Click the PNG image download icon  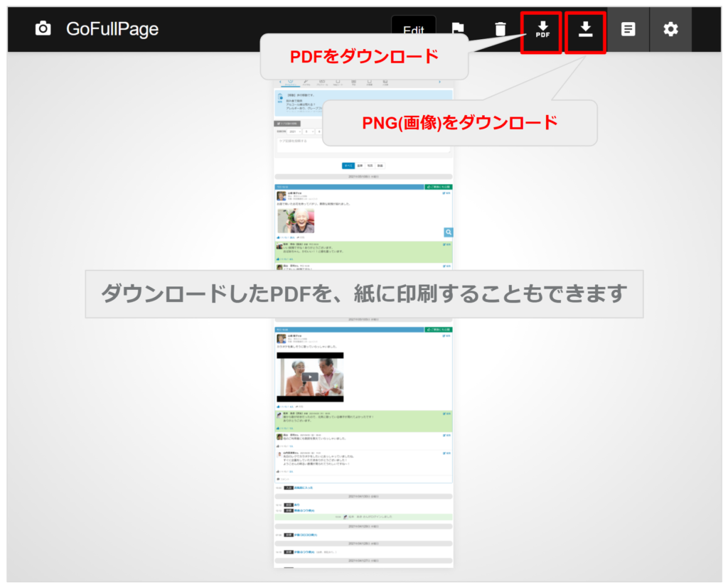[x=584, y=31]
